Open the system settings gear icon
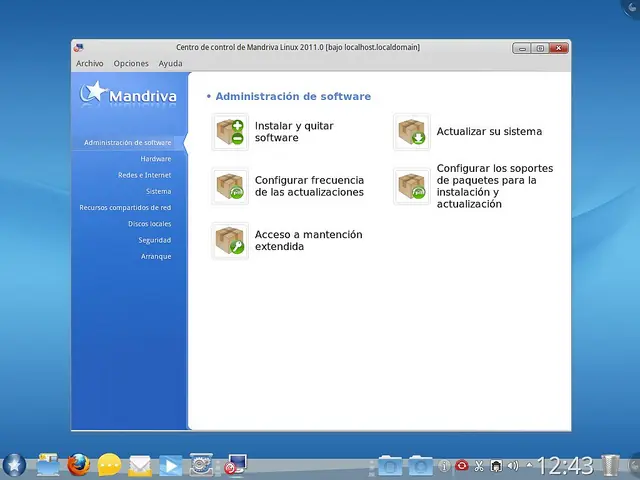Viewport: 640px width, 480px height. point(201,465)
